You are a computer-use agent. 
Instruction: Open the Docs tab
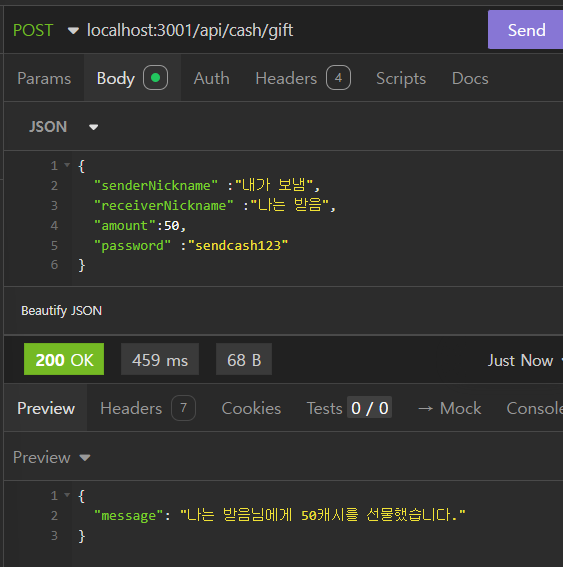pos(470,78)
